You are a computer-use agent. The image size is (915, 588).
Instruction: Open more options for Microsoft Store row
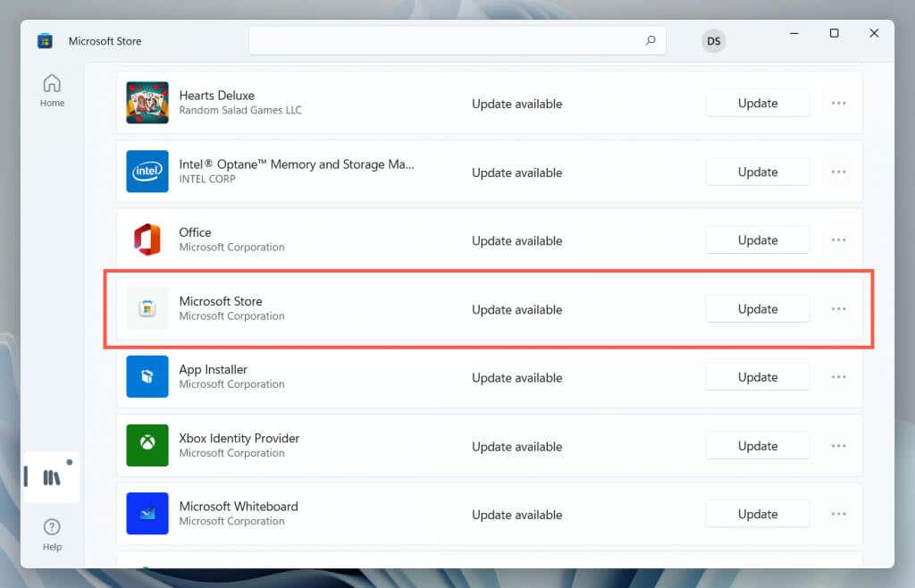[x=838, y=308]
